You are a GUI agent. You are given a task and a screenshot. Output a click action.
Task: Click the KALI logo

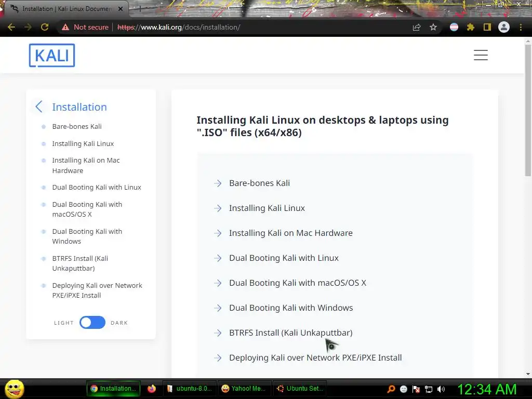click(x=52, y=55)
